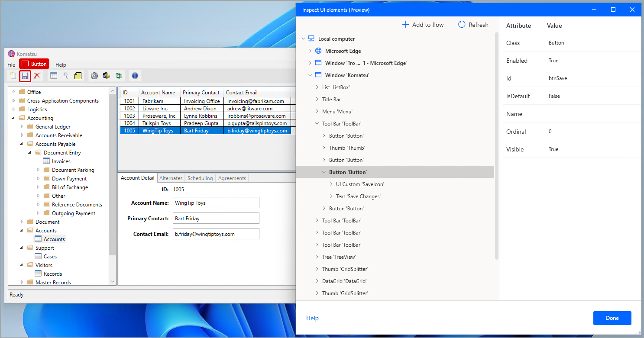
Task: Open the settings gear icon
Action: (x=94, y=76)
